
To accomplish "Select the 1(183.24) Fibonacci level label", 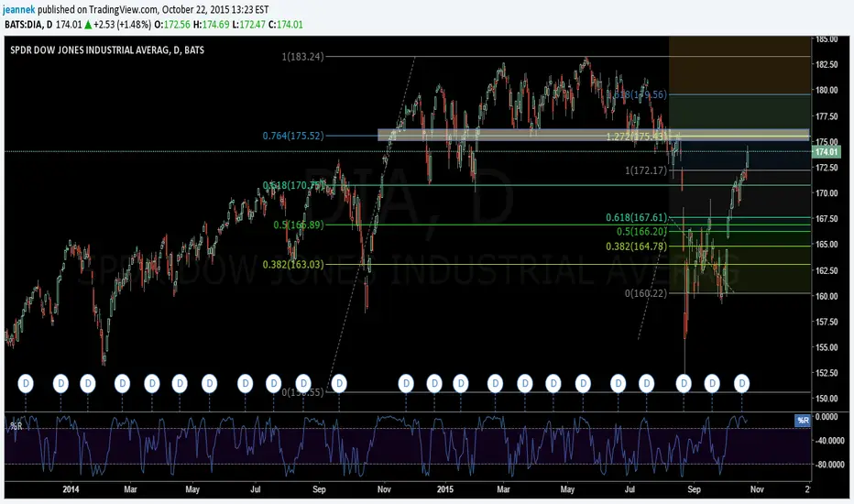I will [302, 57].
